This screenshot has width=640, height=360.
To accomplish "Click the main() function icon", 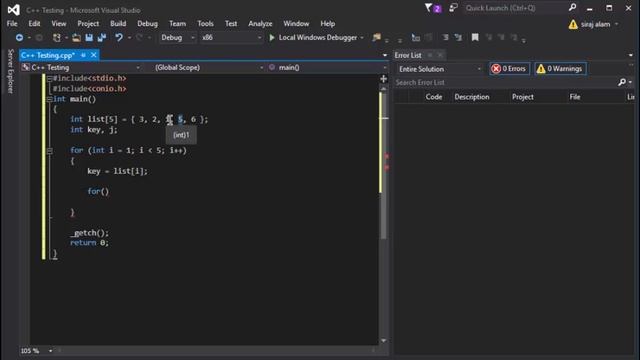I will pos(272,67).
